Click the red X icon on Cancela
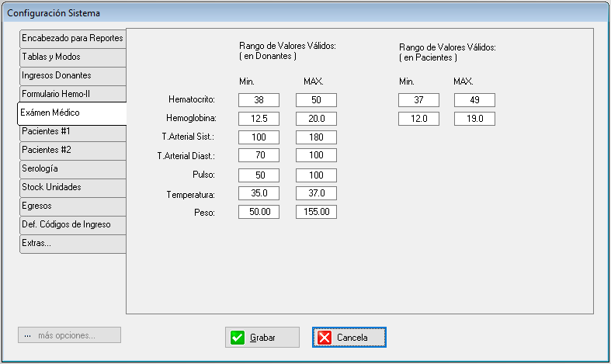This screenshot has width=611, height=364. pos(325,338)
